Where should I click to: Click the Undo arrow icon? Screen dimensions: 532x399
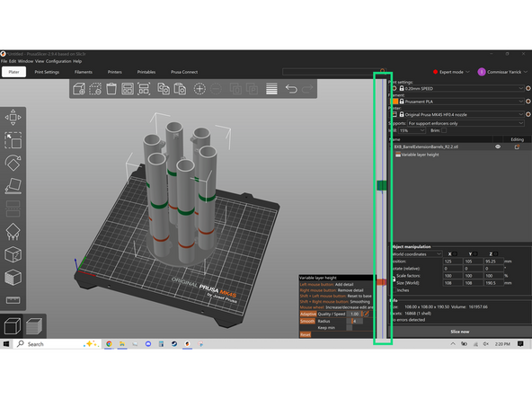tap(291, 89)
